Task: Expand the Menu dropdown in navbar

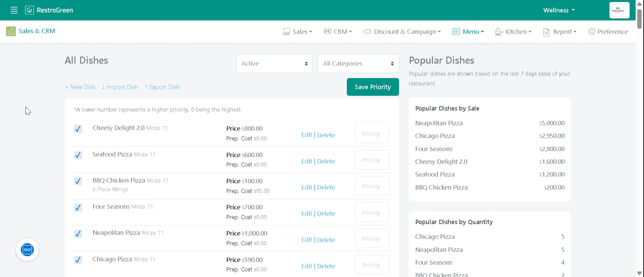Action: click(468, 32)
